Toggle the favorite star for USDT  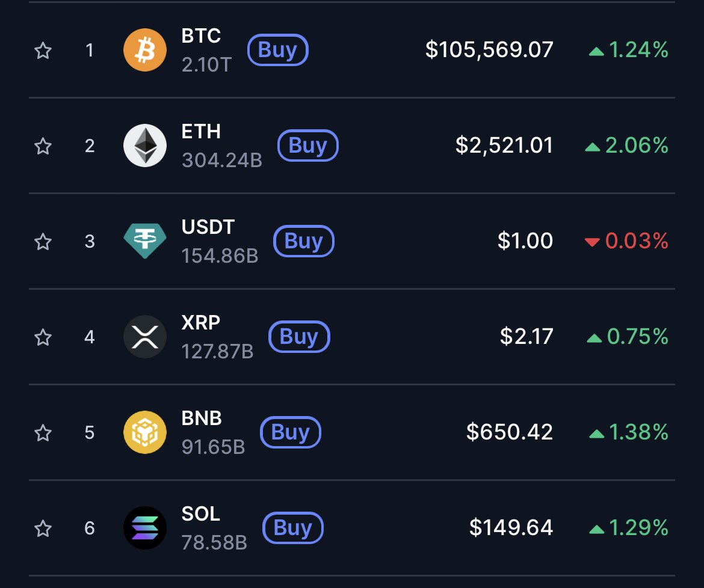[43, 241]
